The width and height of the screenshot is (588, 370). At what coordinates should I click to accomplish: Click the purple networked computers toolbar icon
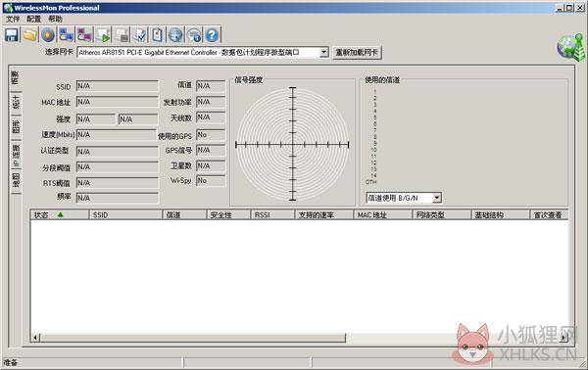pos(84,35)
